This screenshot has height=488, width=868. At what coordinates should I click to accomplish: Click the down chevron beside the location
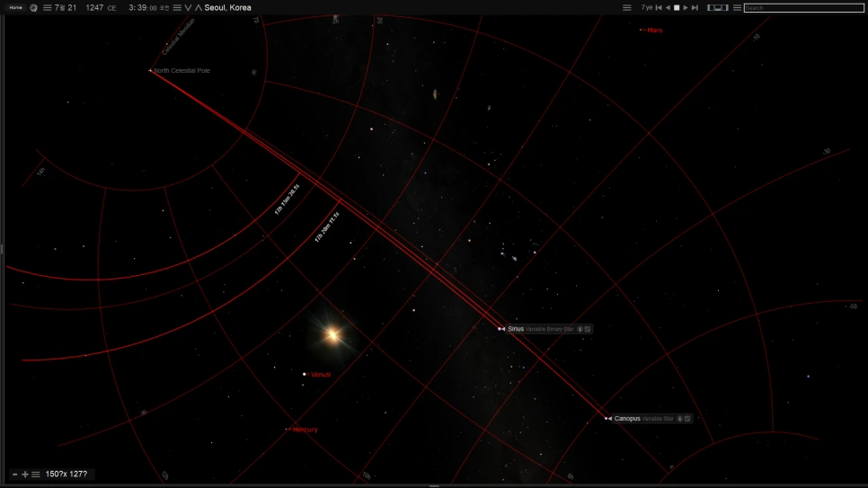pos(188,8)
